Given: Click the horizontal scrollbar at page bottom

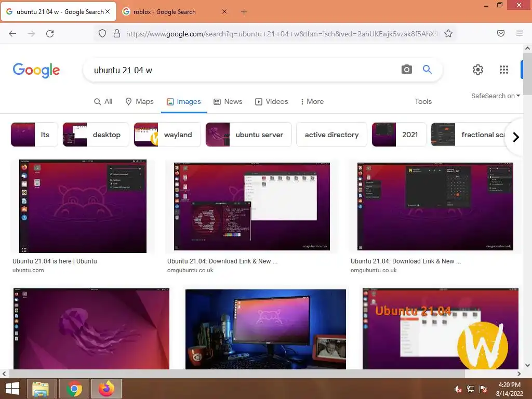Looking at the screenshot, I should (237, 374).
